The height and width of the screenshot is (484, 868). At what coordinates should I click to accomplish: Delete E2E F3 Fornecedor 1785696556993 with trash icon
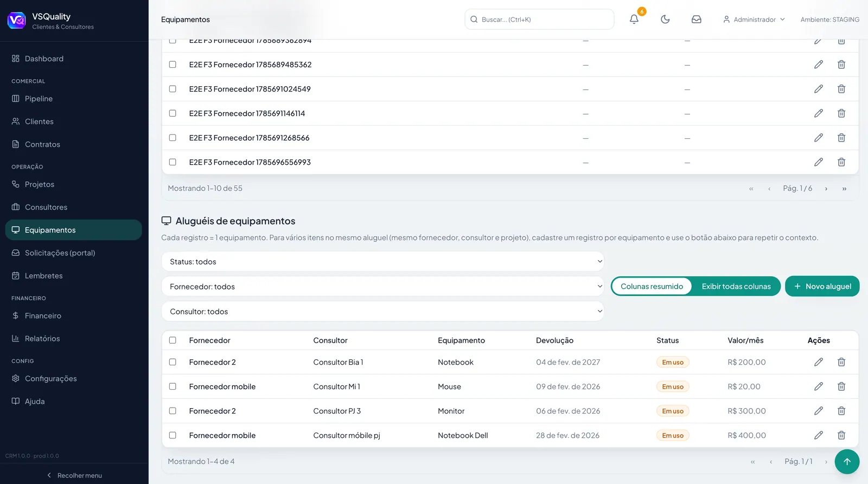[841, 162]
